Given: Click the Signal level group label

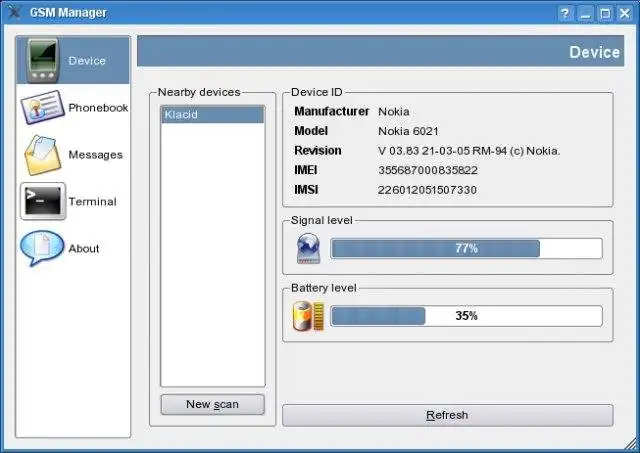Looking at the screenshot, I should point(322,220).
